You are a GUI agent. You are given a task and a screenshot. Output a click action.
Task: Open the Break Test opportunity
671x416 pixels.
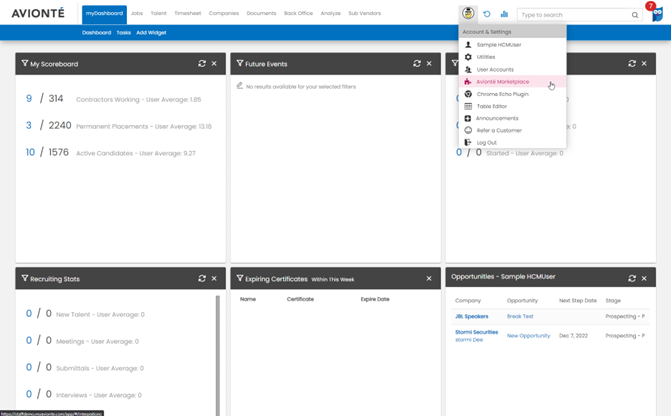(x=520, y=316)
